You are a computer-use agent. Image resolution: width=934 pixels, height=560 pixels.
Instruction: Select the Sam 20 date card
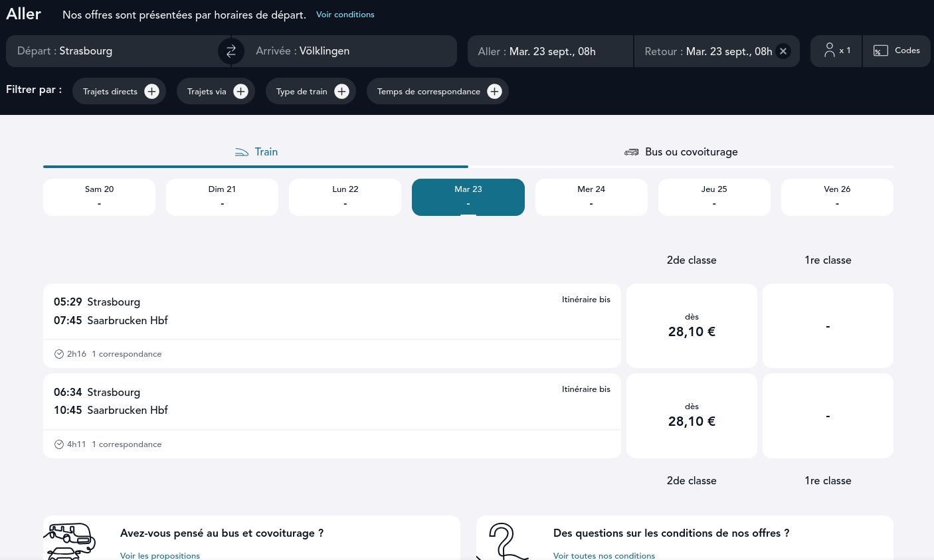[100, 197]
